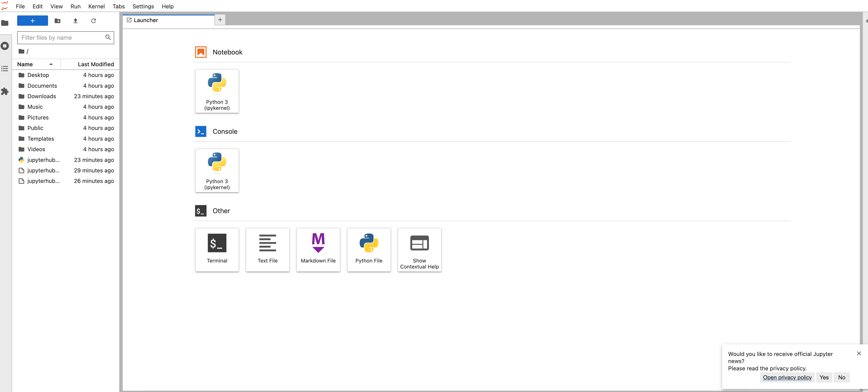Create a new Text File

[267, 250]
